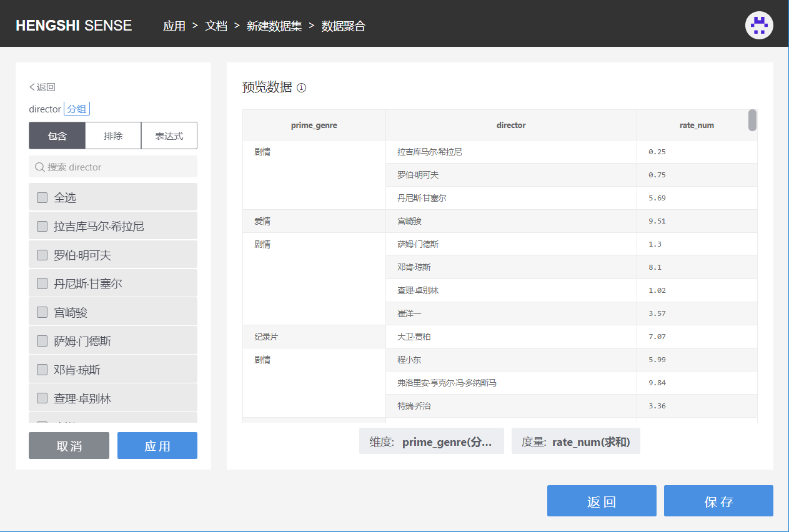Check the 丹尼斯·甘塞尔 checkbox

point(42,283)
